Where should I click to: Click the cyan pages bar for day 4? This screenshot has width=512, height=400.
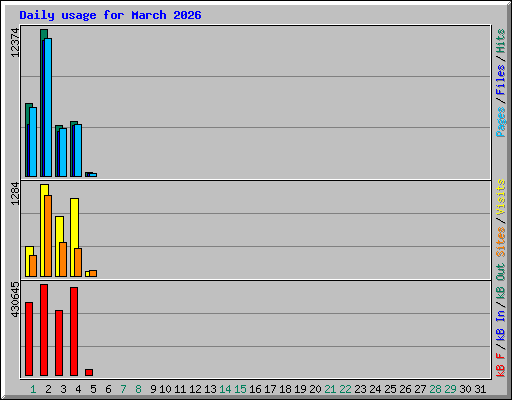(x=78, y=150)
